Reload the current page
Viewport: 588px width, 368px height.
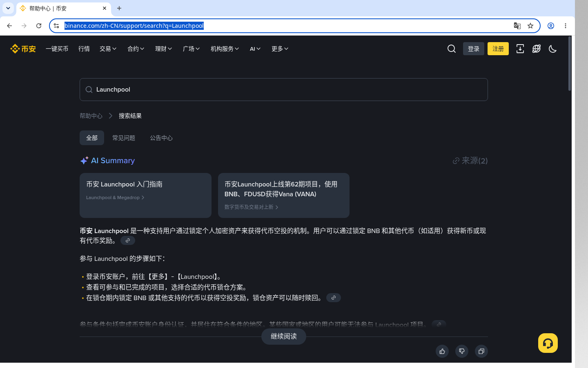pos(39,26)
